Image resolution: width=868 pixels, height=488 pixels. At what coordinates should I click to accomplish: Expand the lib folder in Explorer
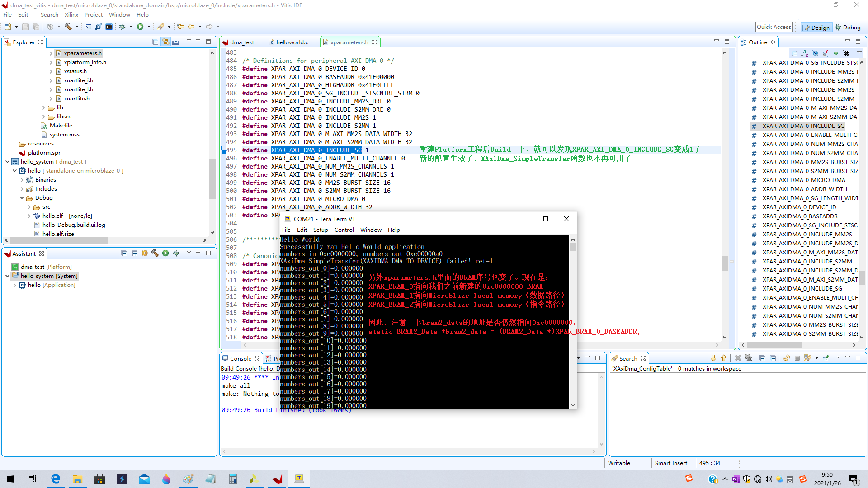43,108
